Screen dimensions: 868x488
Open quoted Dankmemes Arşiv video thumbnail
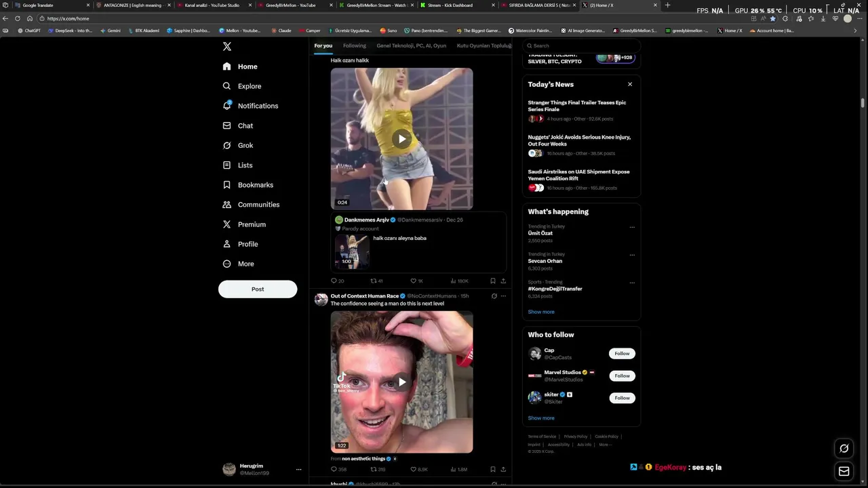[352, 251]
